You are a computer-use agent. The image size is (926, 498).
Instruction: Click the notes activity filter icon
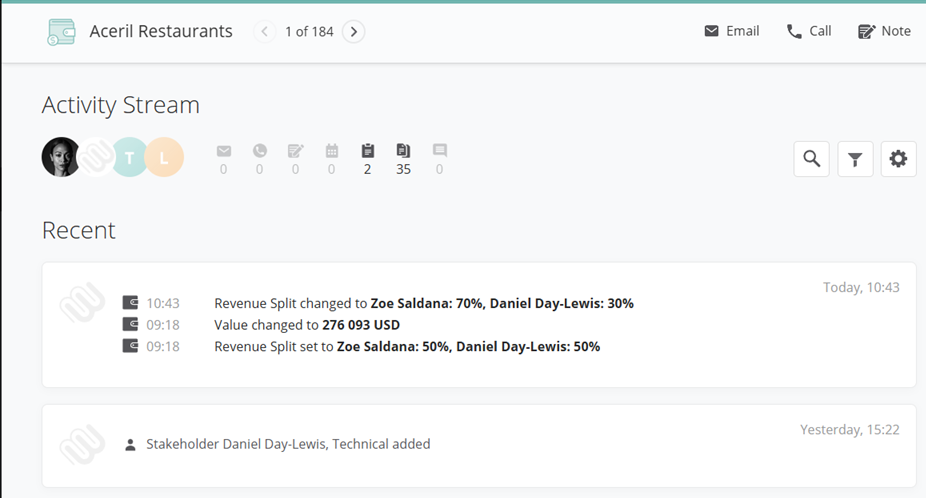click(x=295, y=152)
